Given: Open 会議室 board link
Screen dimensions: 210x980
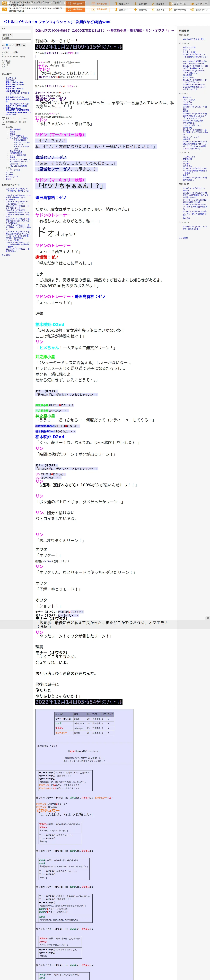Looking at the screenshot, I should tap(13, 134).
